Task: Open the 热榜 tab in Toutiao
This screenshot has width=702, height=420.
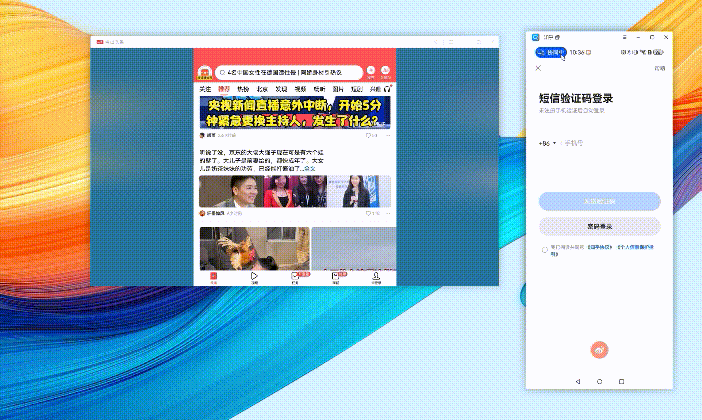Action: pos(243,89)
